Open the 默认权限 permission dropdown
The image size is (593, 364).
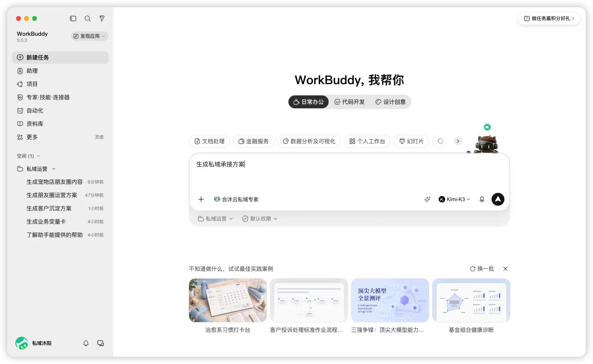pos(260,219)
